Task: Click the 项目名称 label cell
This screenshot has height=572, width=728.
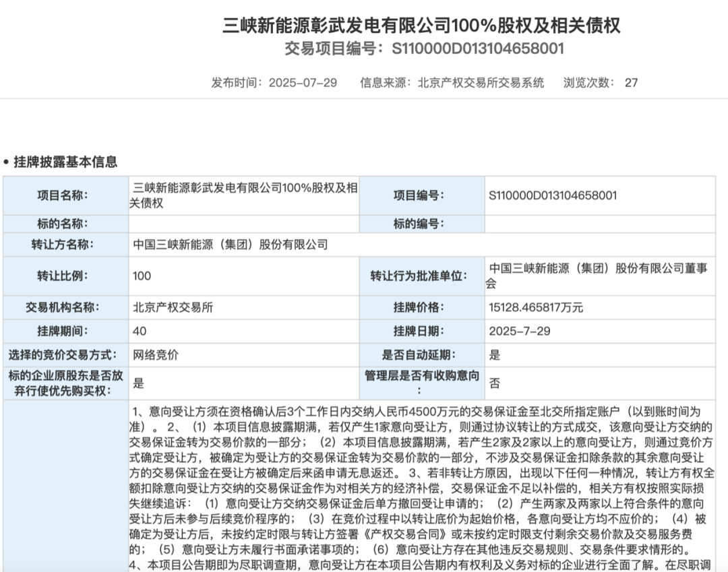Action: pyautogui.click(x=66, y=195)
